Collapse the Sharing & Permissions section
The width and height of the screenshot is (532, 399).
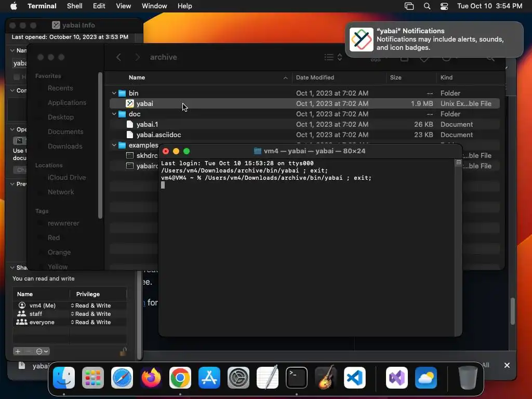pos(12,268)
